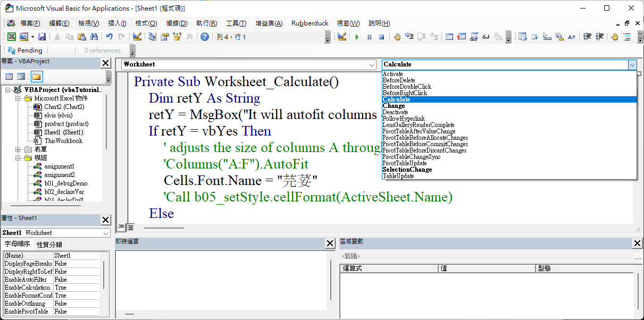Close the immediate window pane
The width and height of the screenshot is (644, 320).
330,243
